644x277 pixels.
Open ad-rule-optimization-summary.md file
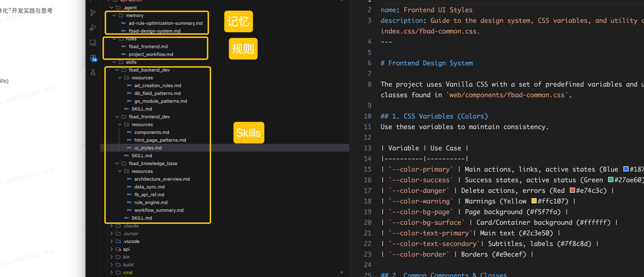tap(166, 23)
